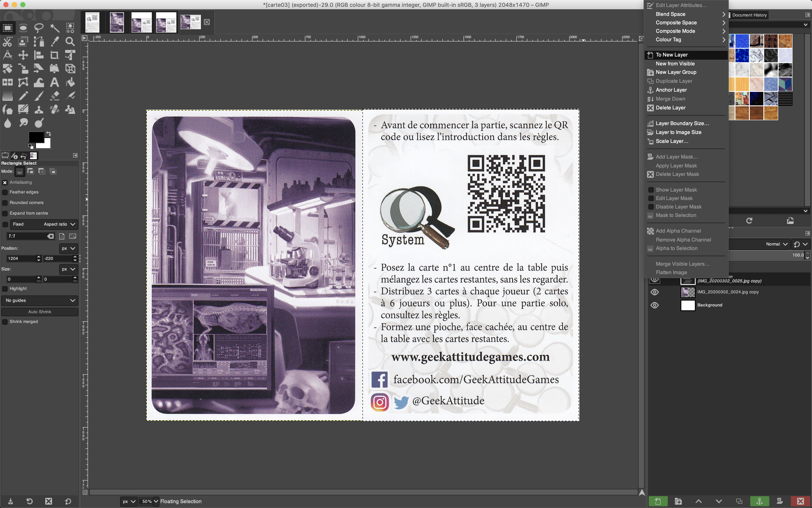
Task: Open the Document History tab
Action: click(x=749, y=15)
